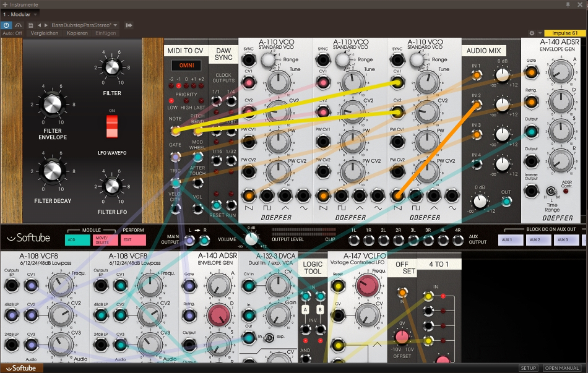Click the Gate jack on top A-140 ADSR
Screen dimensions: 588x373
[531, 72]
